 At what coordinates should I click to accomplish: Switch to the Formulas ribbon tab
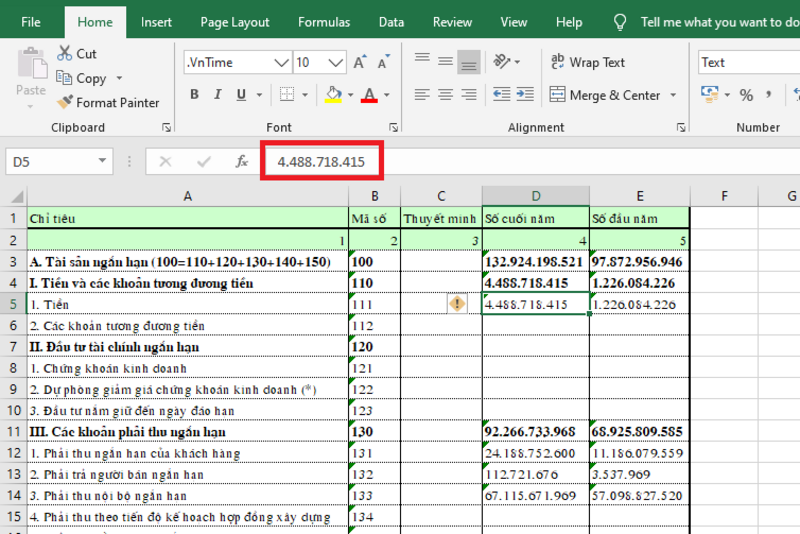(324, 22)
